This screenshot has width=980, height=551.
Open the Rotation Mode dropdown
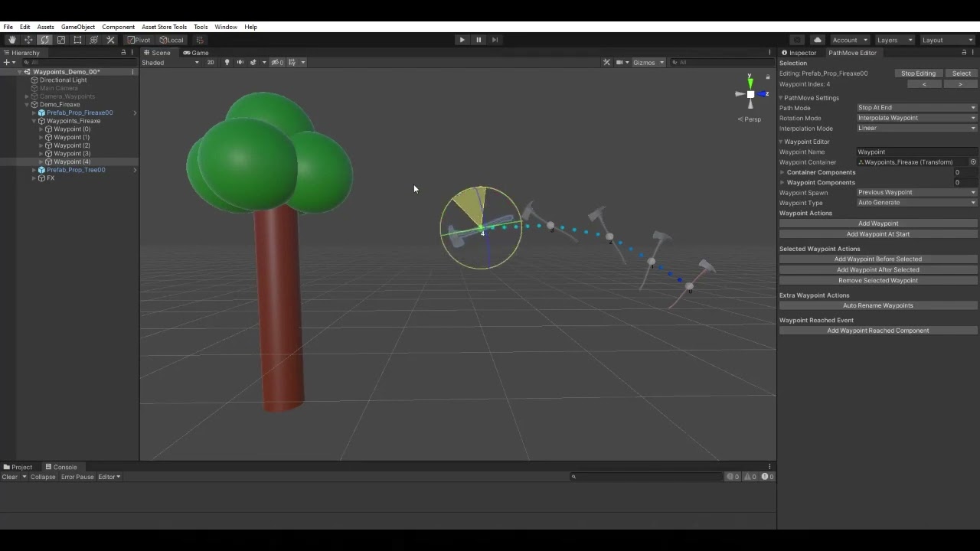tap(916, 118)
